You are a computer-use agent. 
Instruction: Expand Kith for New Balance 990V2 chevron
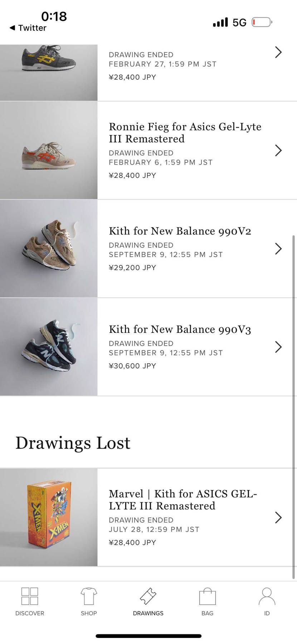pos(278,248)
